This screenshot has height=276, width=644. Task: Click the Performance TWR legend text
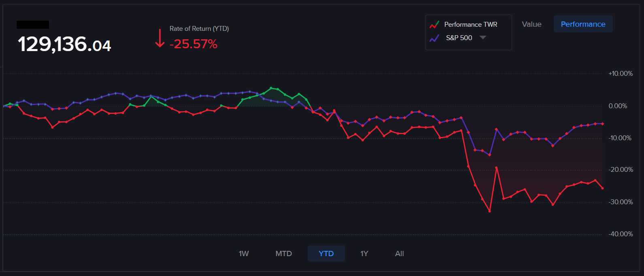471,25
